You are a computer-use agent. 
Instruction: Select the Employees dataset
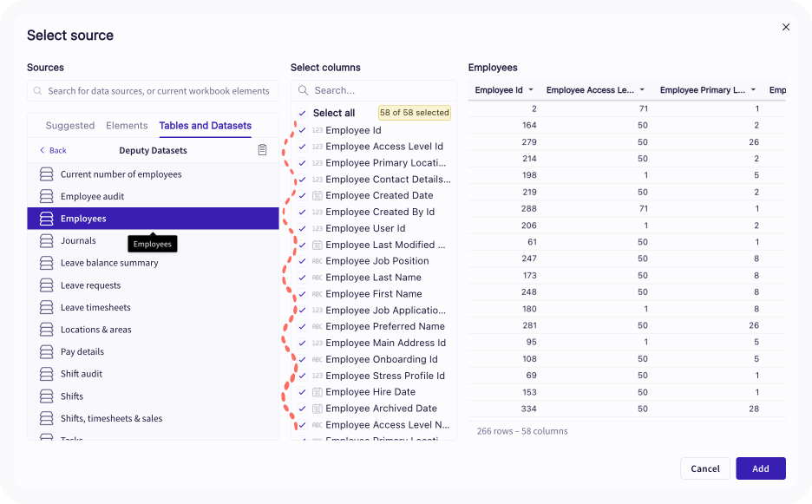tap(153, 219)
